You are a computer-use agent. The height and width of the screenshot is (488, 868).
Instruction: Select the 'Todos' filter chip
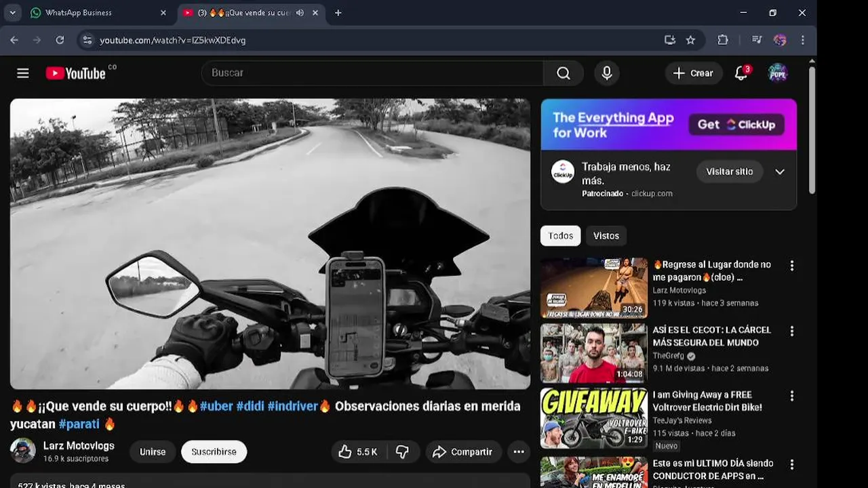point(560,236)
